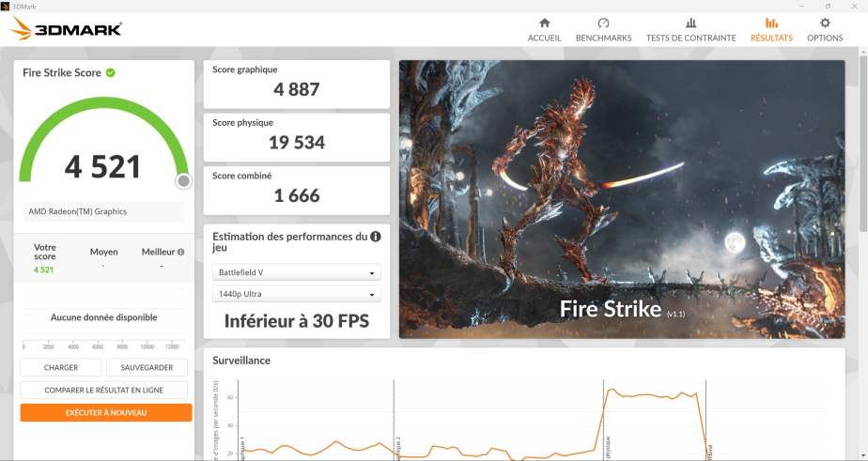Open the Accueil home icon
Screen dimensions: 868x461
544,23
